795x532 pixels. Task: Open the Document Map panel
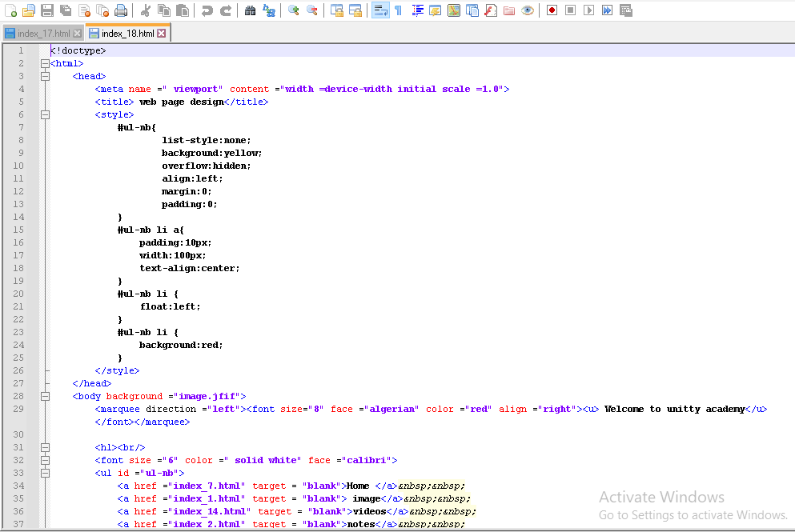[x=454, y=10]
